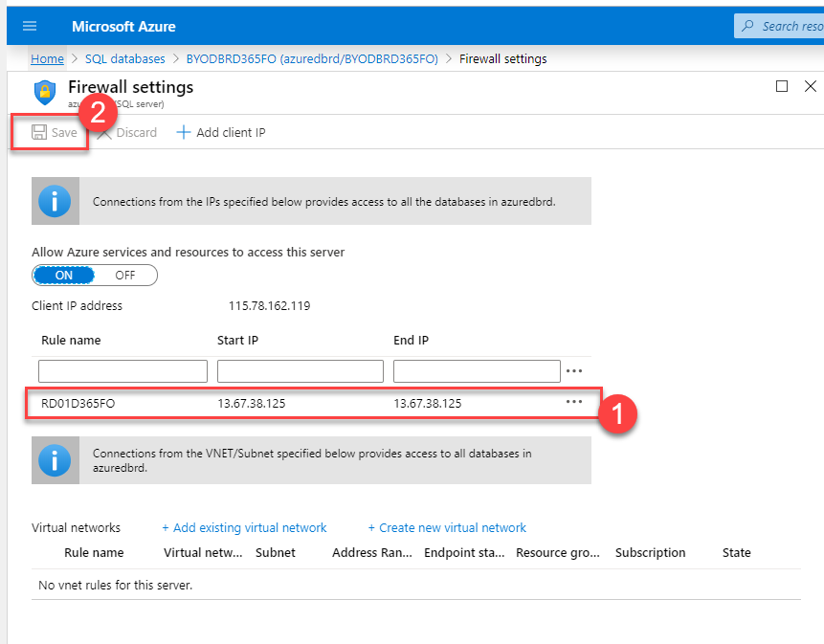
Task: Add existing virtual network
Action: pyautogui.click(x=244, y=528)
